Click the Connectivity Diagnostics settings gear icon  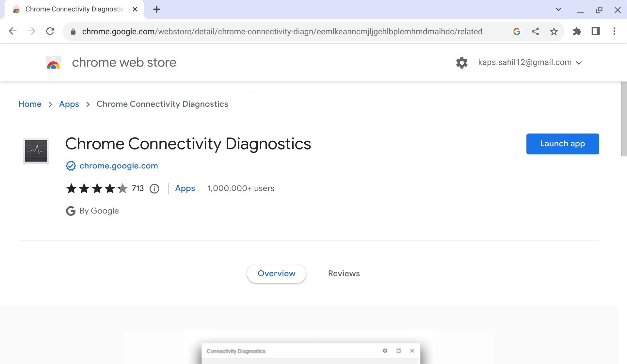(x=384, y=351)
